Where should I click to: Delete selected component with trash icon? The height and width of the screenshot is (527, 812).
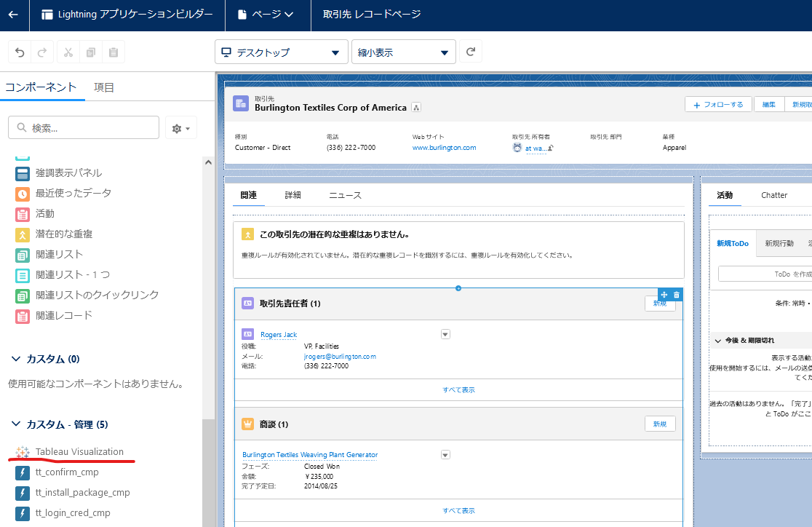click(x=677, y=295)
